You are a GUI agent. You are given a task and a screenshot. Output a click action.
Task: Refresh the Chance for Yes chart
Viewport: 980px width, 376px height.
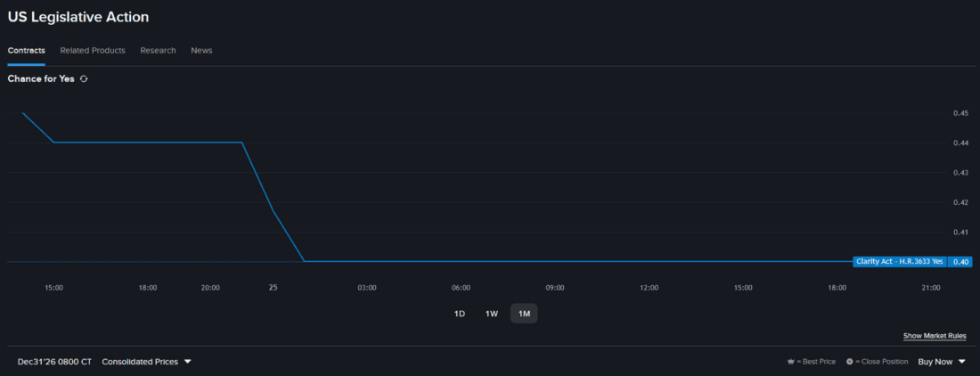click(84, 79)
